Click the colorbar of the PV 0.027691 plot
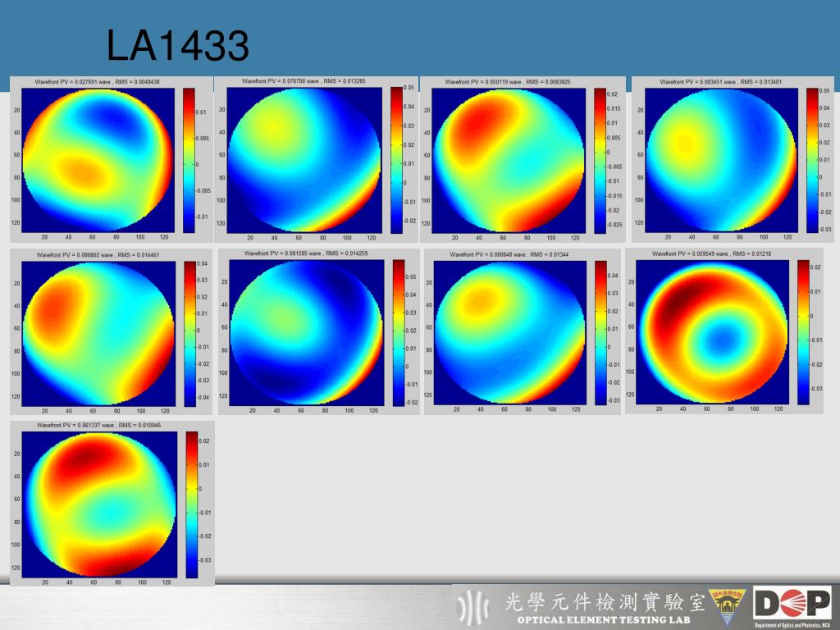840x630 pixels. (x=189, y=160)
